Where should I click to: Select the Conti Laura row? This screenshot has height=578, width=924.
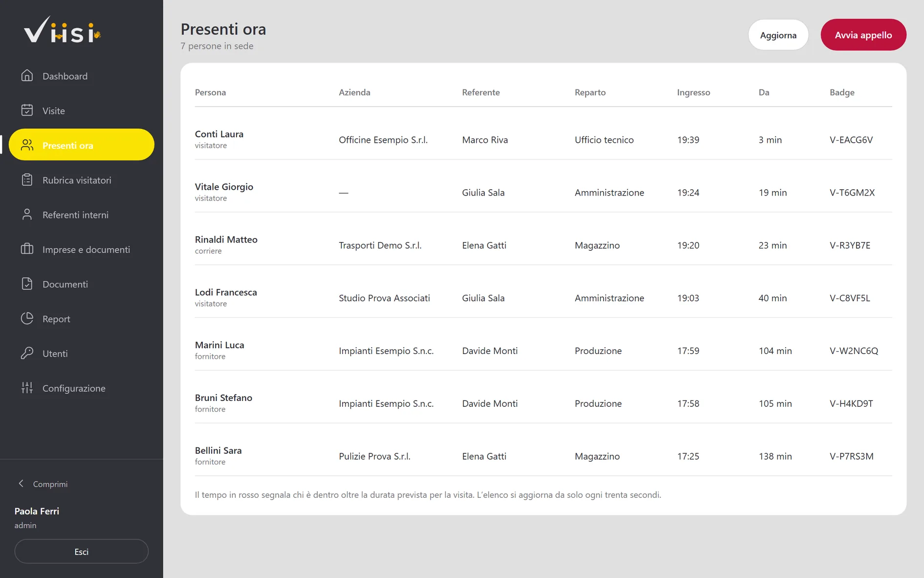tap(543, 139)
